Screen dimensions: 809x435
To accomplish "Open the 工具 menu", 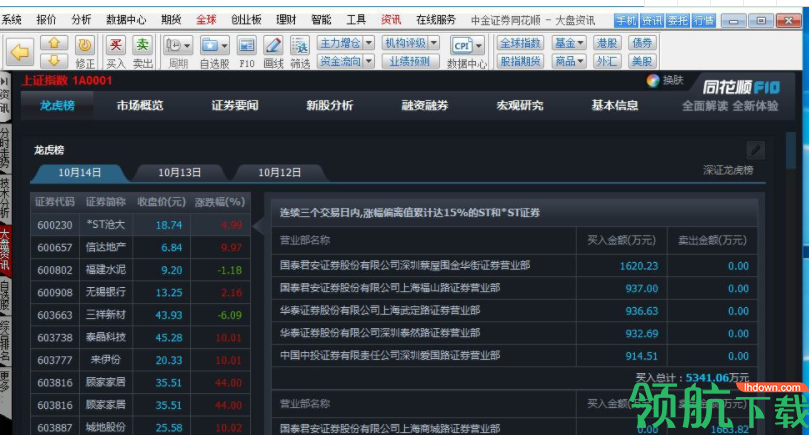I will coord(356,20).
